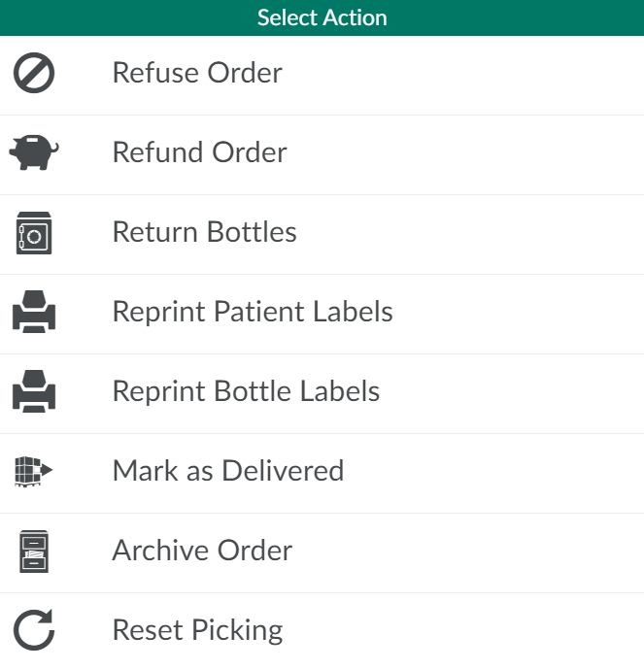Click the Select Action header title

coord(322,17)
